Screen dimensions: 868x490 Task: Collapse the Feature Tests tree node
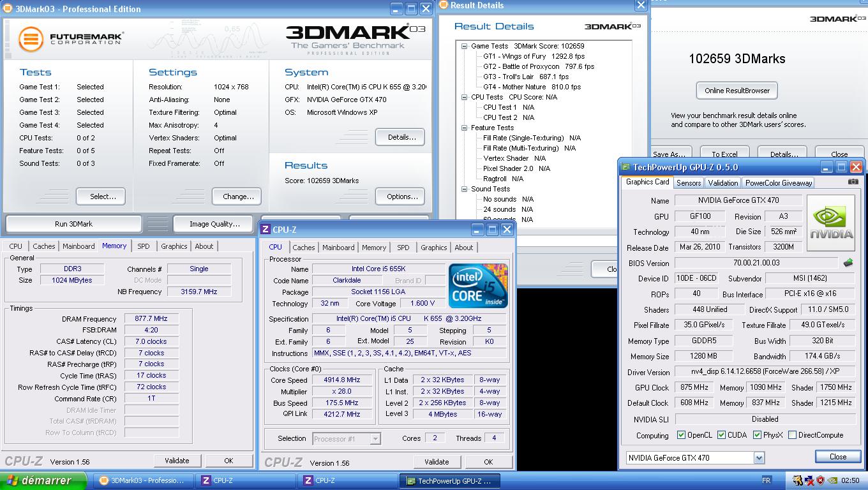465,128
